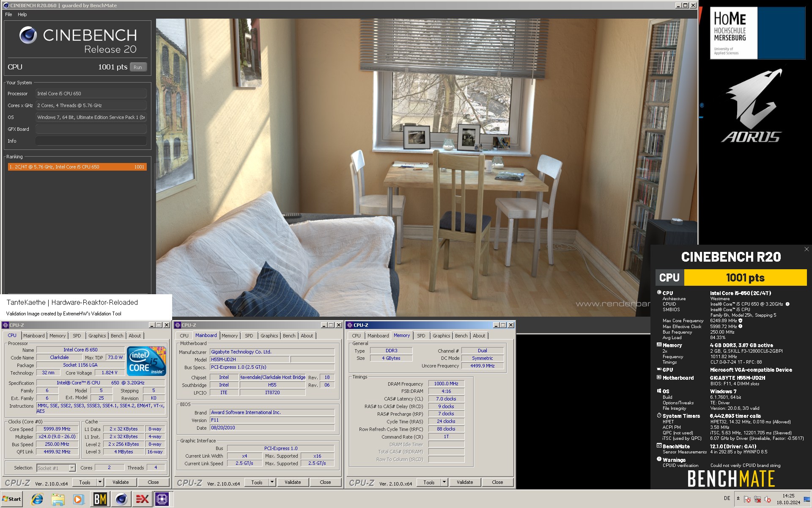Click the Processor field showing Intel Core i5 CPU 650
The height and width of the screenshot is (508, 812).
point(91,94)
